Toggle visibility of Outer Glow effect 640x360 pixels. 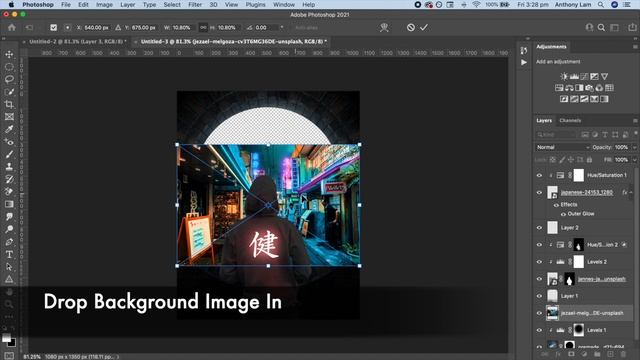(563, 214)
